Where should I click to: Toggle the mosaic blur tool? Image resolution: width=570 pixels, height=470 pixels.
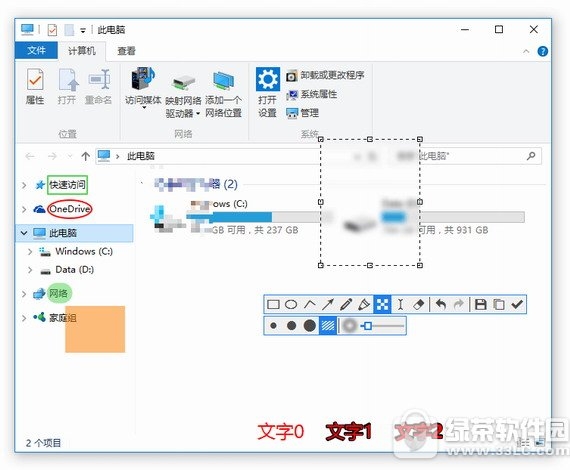(382, 304)
